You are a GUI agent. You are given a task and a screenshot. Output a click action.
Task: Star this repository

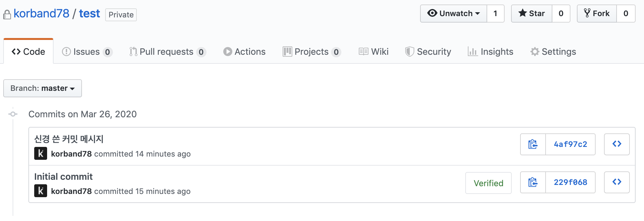[532, 14]
